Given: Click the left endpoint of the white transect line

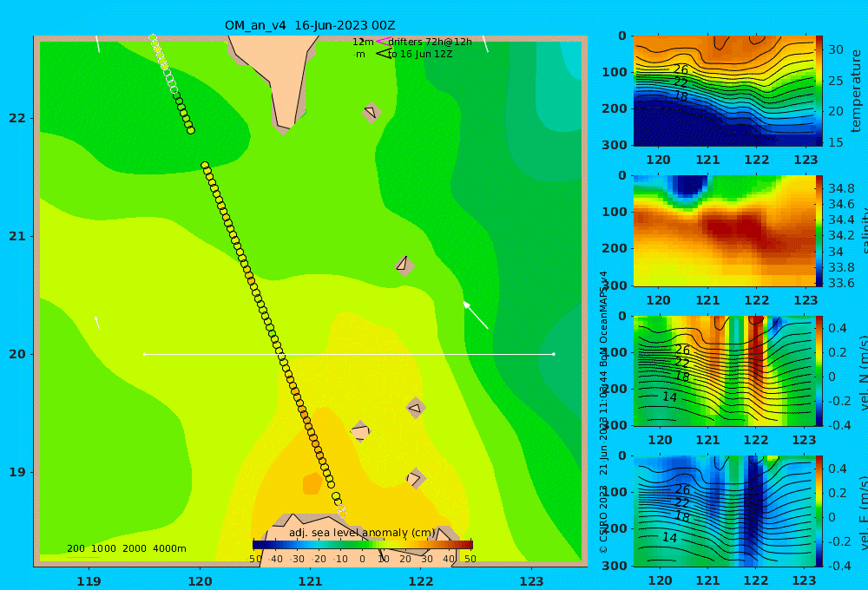Looking at the screenshot, I should tap(144, 354).
